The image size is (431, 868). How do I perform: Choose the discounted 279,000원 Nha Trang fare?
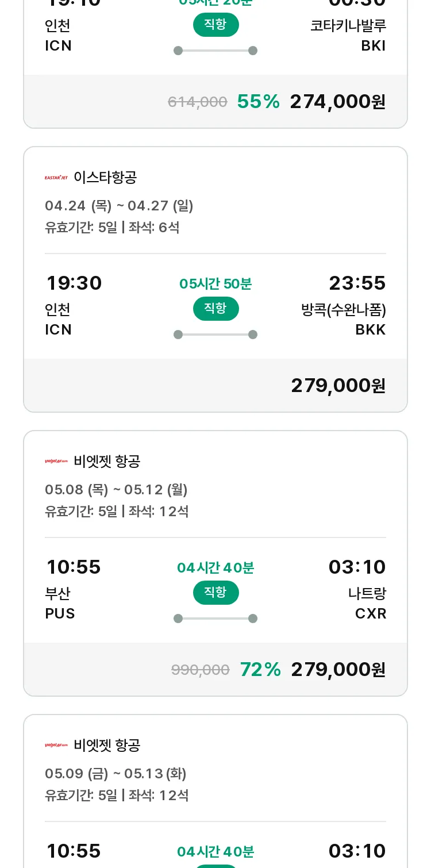[338, 670]
